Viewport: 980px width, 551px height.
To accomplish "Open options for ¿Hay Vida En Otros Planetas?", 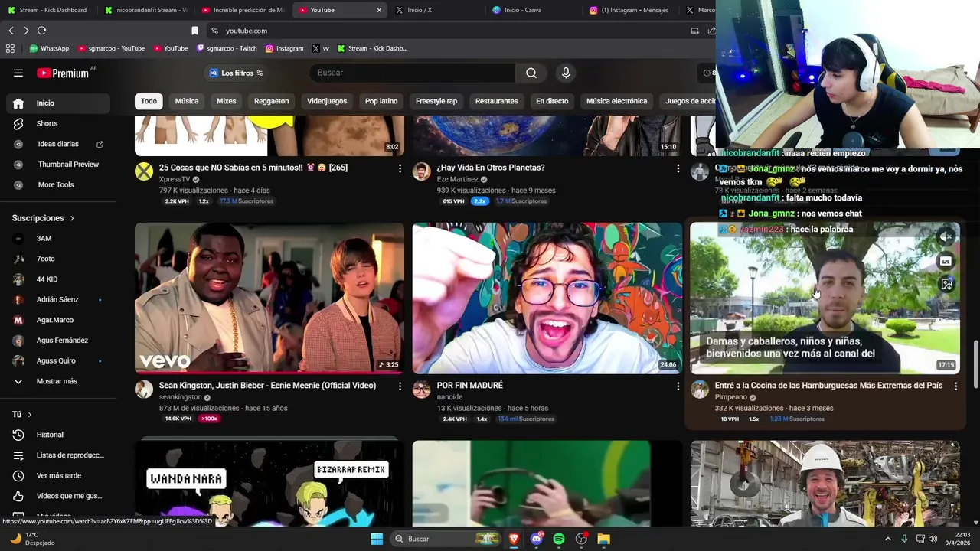I will point(678,168).
